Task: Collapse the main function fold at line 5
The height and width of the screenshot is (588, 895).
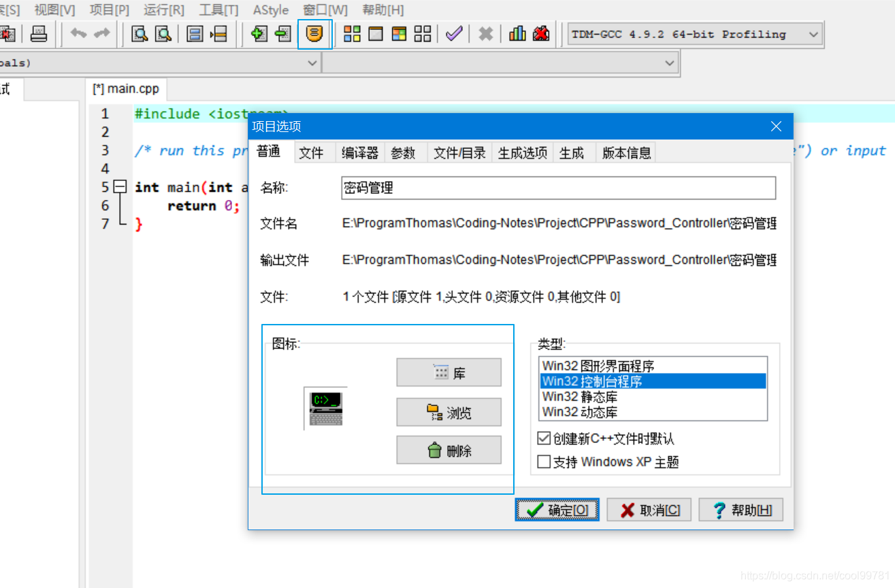Action: pos(121,187)
